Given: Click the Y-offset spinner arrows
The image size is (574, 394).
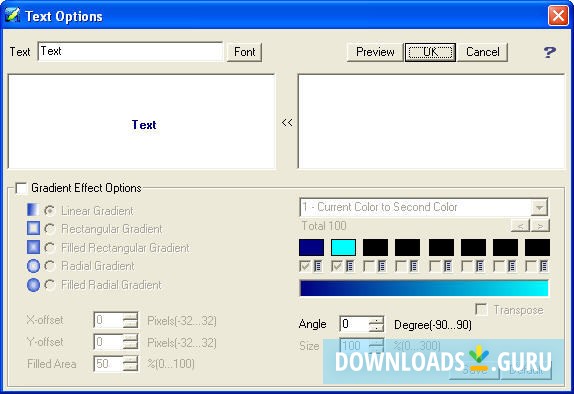Looking at the screenshot, I should click(x=130, y=342).
